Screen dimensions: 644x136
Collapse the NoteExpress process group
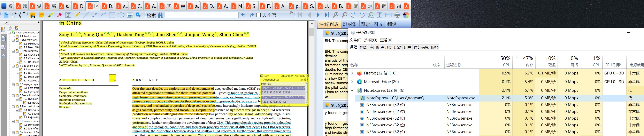point(352,90)
